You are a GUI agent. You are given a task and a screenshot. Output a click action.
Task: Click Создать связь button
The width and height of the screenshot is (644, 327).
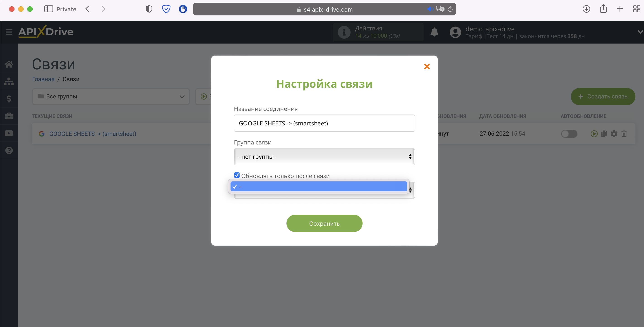point(603,96)
